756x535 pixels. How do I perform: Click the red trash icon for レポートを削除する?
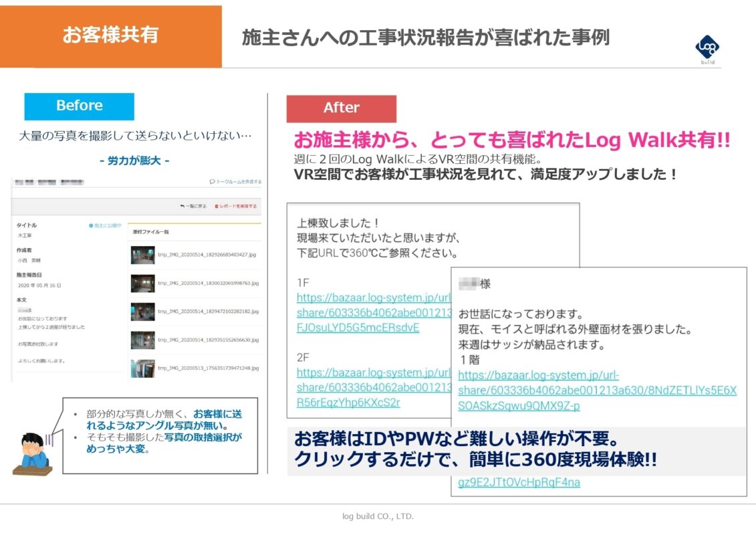pyautogui.click(x=217, y=206)
